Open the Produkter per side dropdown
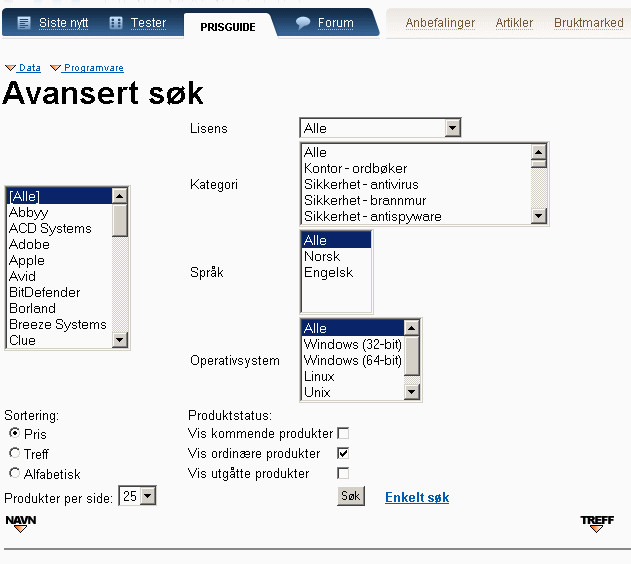 click(148, 496)
